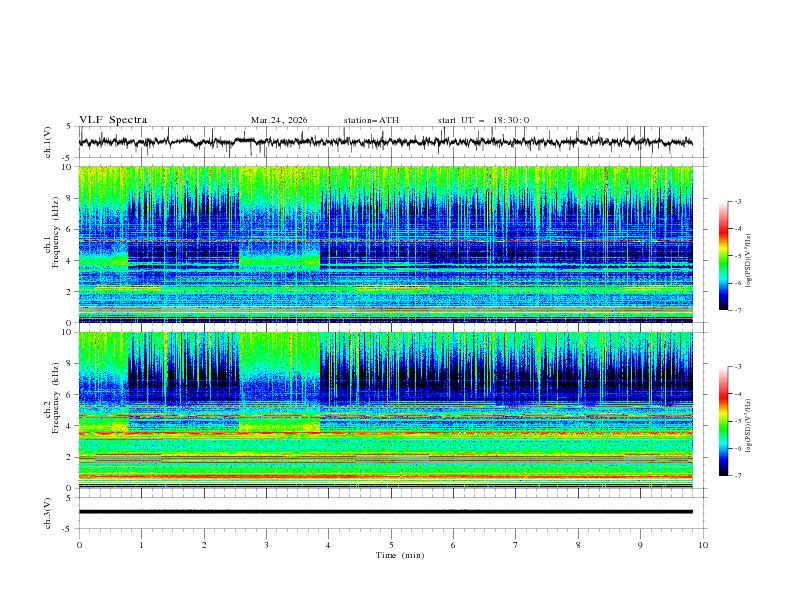The image size is (792, 612).
Task: Click time axis tick label "1"
Action: point(142,545)
